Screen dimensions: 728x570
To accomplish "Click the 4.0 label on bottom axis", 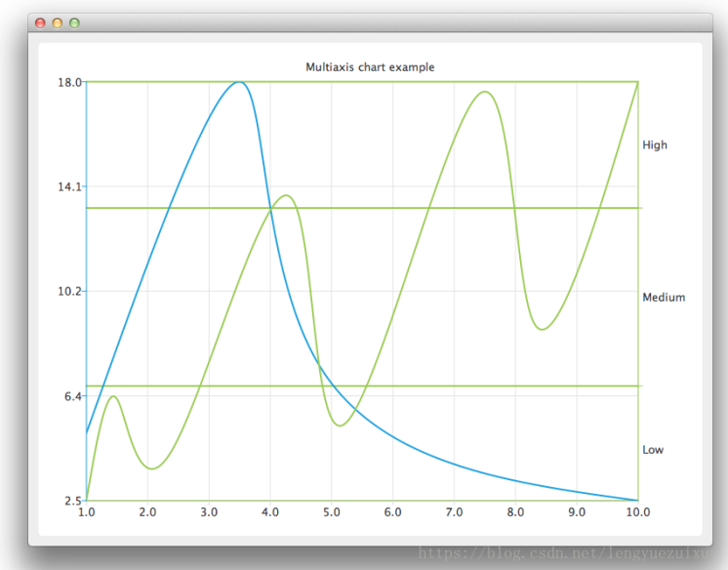I will tap(270, 512).
